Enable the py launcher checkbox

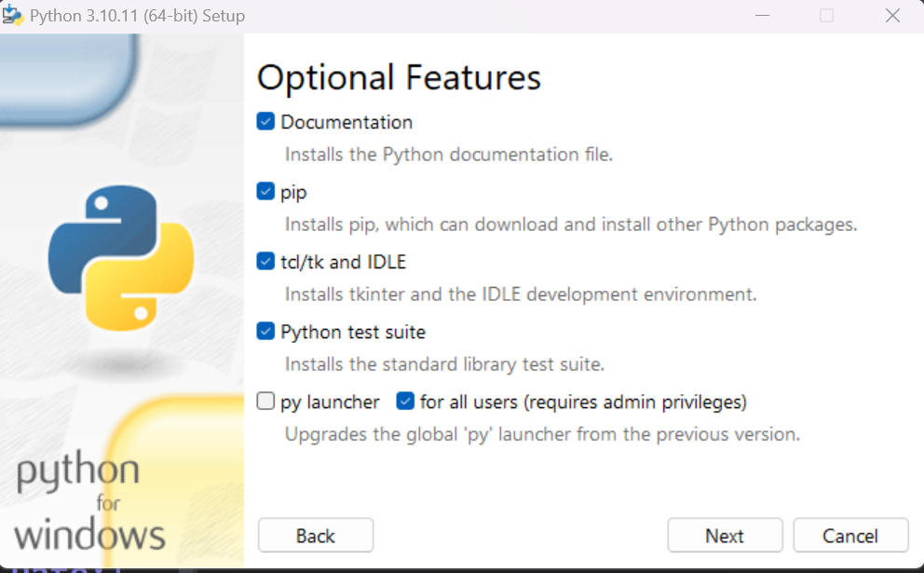266,402
